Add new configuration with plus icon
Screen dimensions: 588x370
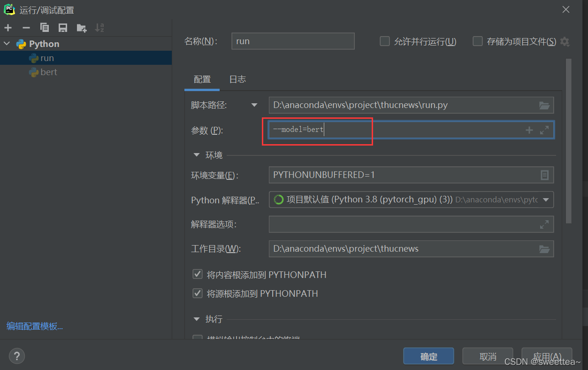tap(8, 28)
